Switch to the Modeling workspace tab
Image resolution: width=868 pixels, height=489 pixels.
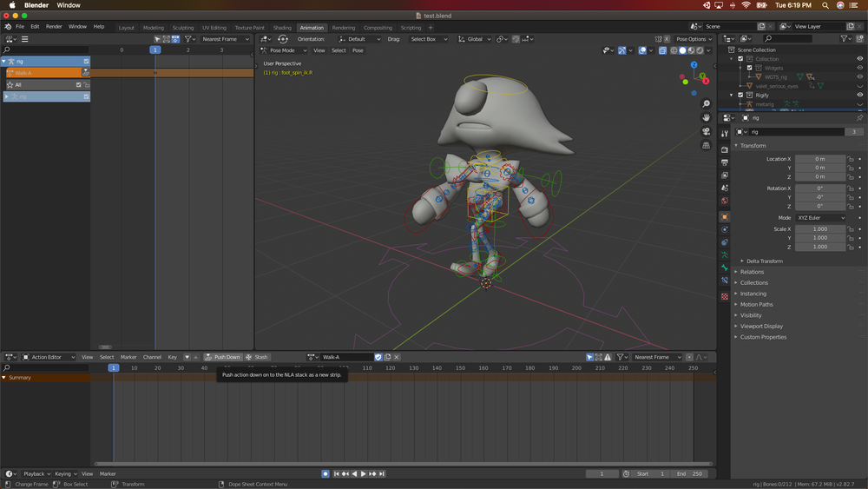[x=154, y=28]
